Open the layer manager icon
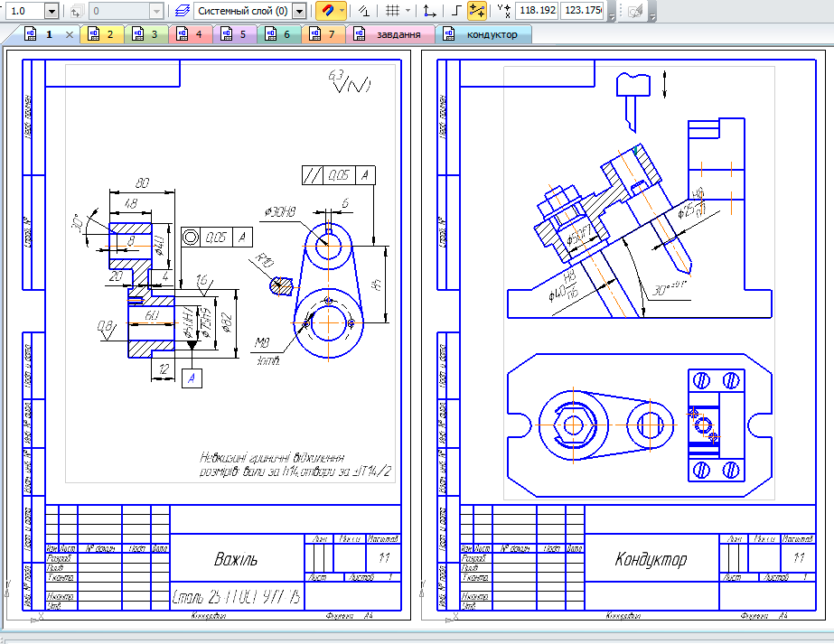The width and height of the screenshot is (834, 644). point(183,11)
